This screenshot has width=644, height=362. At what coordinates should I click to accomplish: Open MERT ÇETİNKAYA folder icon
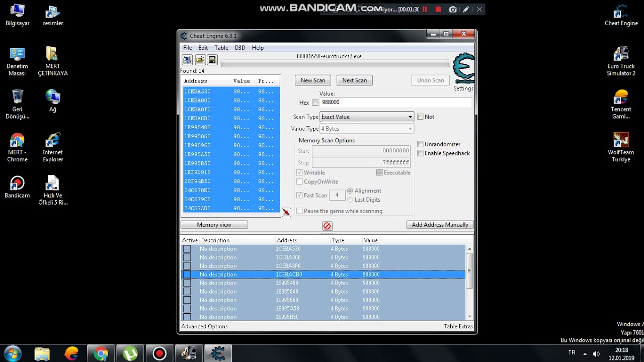click(x=53, y=61)
